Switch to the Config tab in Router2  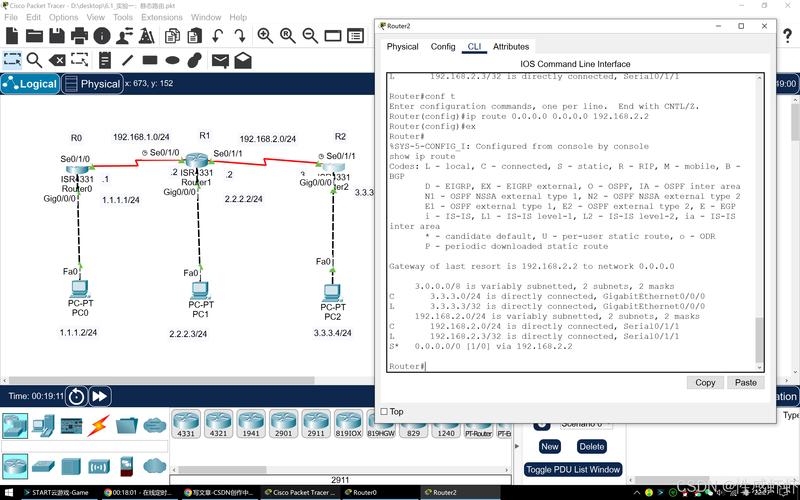[443, 46]
